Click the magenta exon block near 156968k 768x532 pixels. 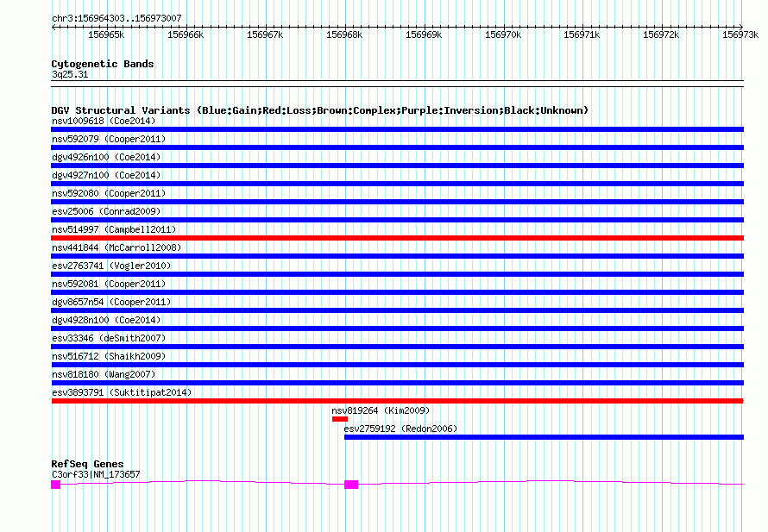pos(351,485)
